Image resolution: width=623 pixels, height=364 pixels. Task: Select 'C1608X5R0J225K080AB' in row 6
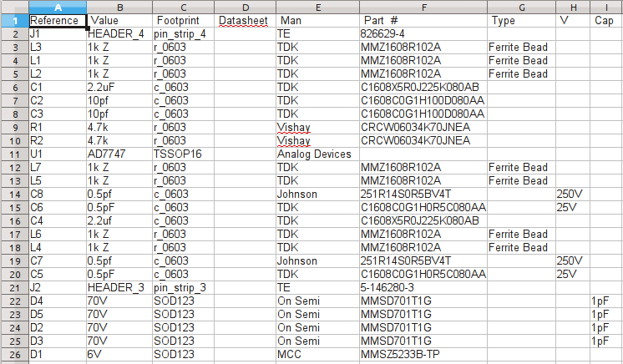[423, 88]
